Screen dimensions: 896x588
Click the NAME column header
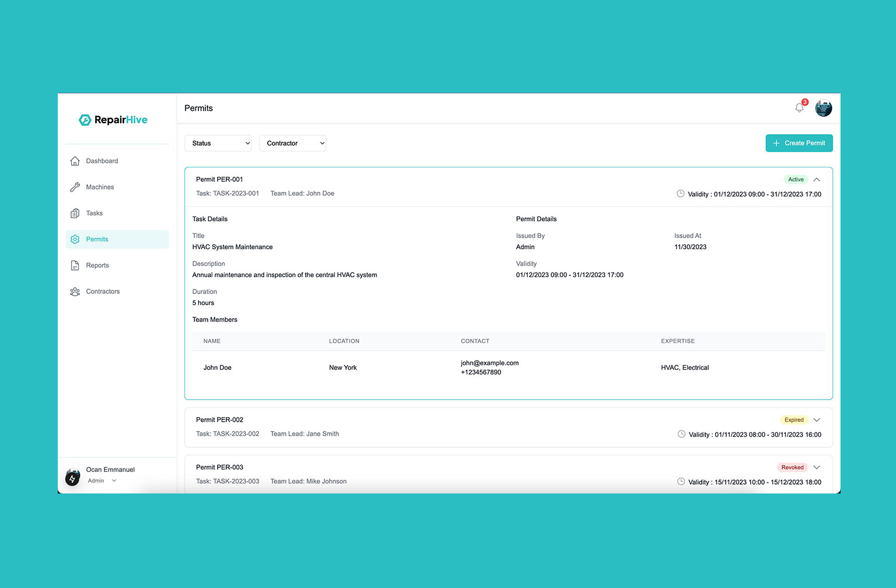point(212,341)
